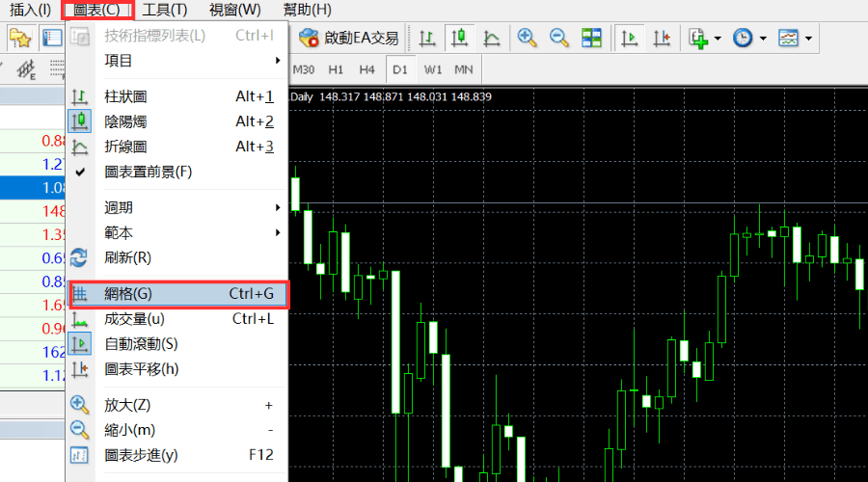Open the 工具(T) menu
This screenshot has width=868, height=482.
coord(164,10)
